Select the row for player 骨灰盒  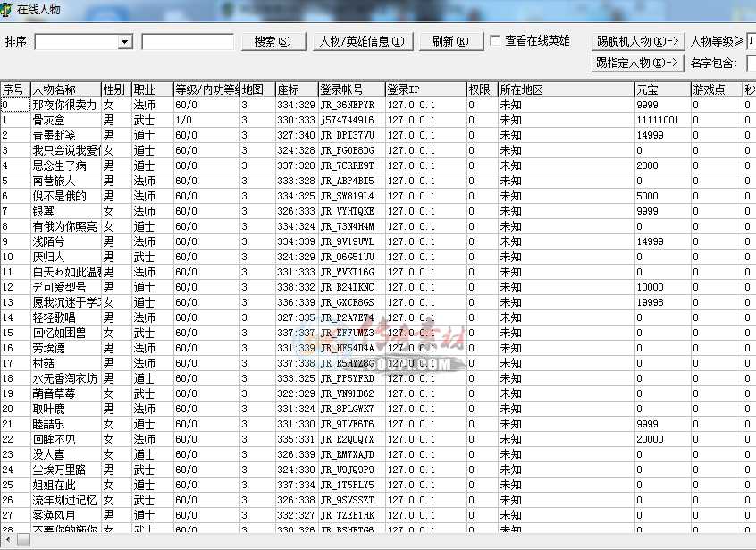tap(55, 120)
